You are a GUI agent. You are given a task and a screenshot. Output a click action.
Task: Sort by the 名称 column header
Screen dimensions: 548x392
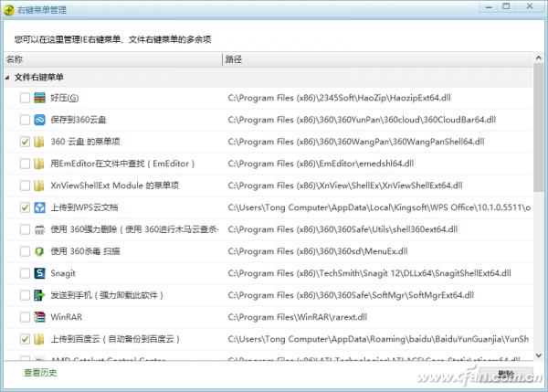pyautogui.click(x=113, y=59)
